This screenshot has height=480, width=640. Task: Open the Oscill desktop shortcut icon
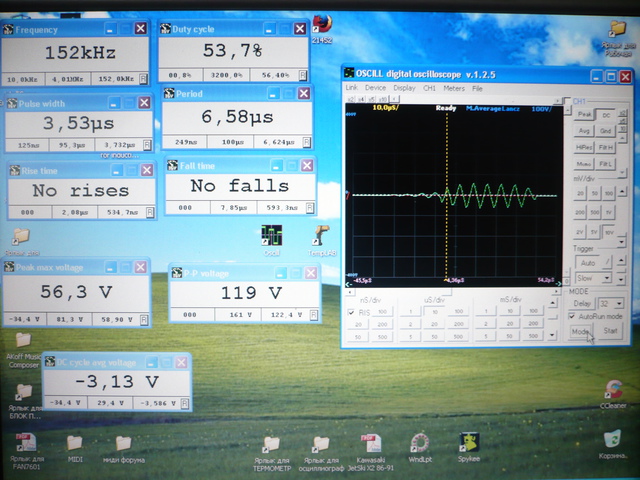click(x=272, y=236)
